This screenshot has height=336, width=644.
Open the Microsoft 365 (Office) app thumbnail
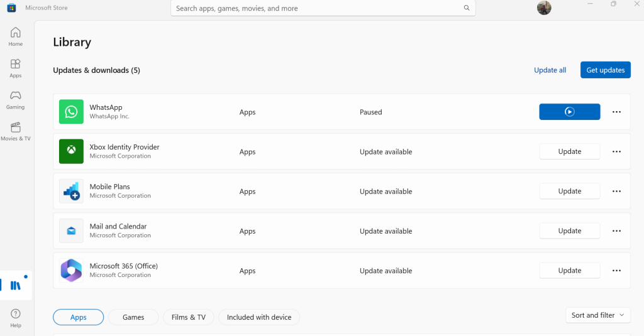click(71, 270)
